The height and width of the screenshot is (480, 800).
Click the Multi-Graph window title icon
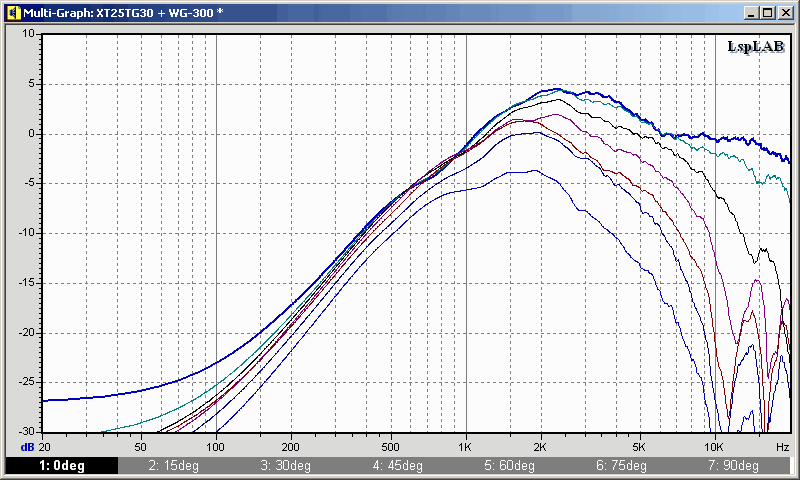tap(13, 13)
